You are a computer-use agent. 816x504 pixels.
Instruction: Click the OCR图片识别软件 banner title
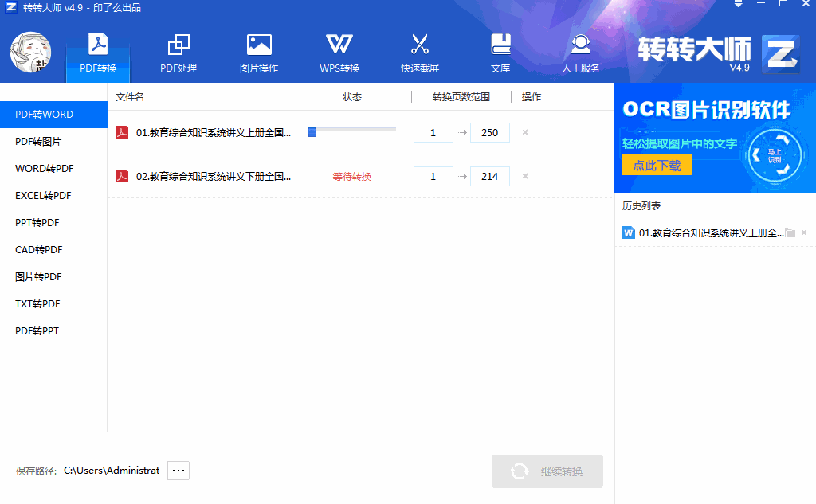tap(706, 110)
